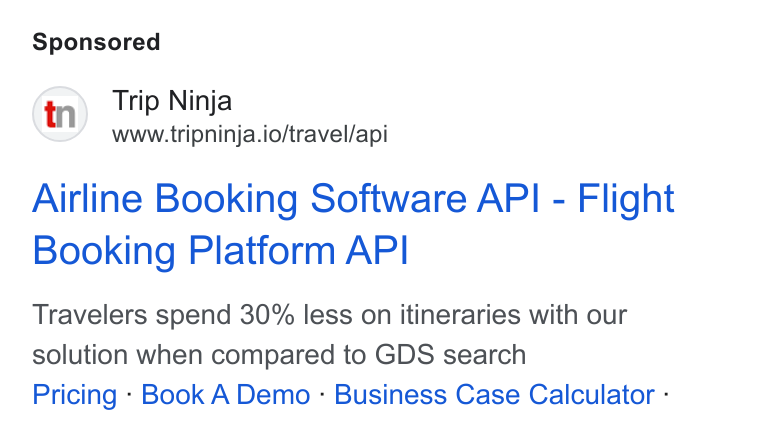Click the Trip Ninja tn logo icon
The image size is (760, 438).
pyautogui.click(x=60, y=114)
